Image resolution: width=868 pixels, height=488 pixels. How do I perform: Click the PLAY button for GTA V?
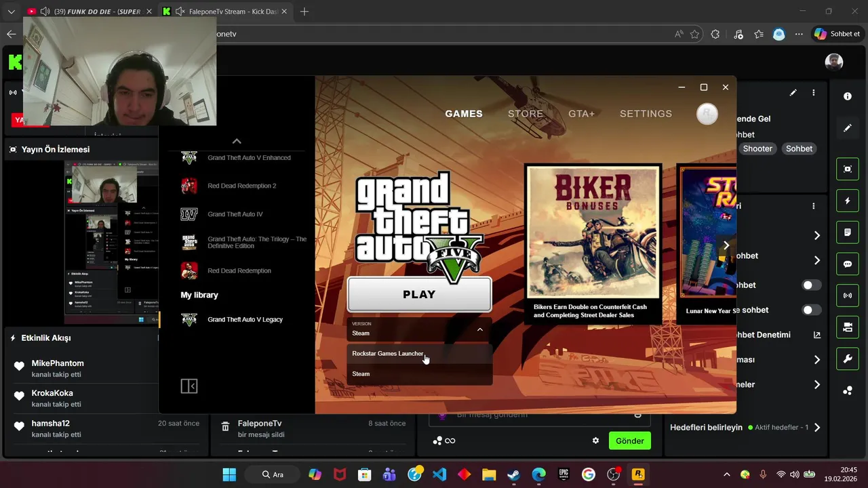click(x=419, y=294)
